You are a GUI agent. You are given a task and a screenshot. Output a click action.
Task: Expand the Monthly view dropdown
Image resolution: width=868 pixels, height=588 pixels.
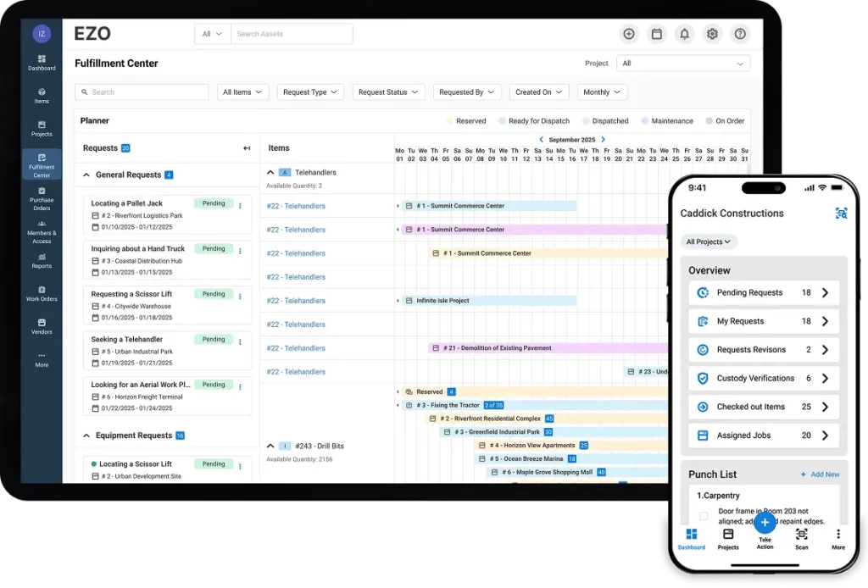coord(602,92)
